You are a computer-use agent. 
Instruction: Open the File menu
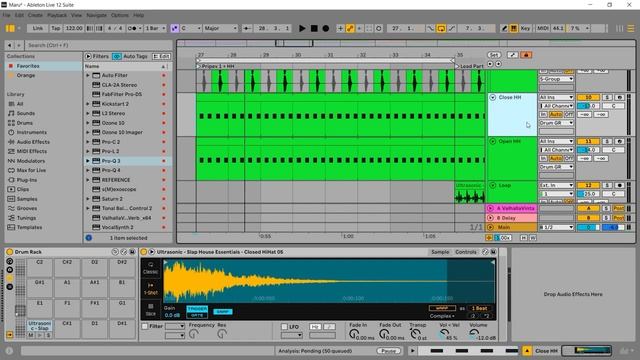7,15
